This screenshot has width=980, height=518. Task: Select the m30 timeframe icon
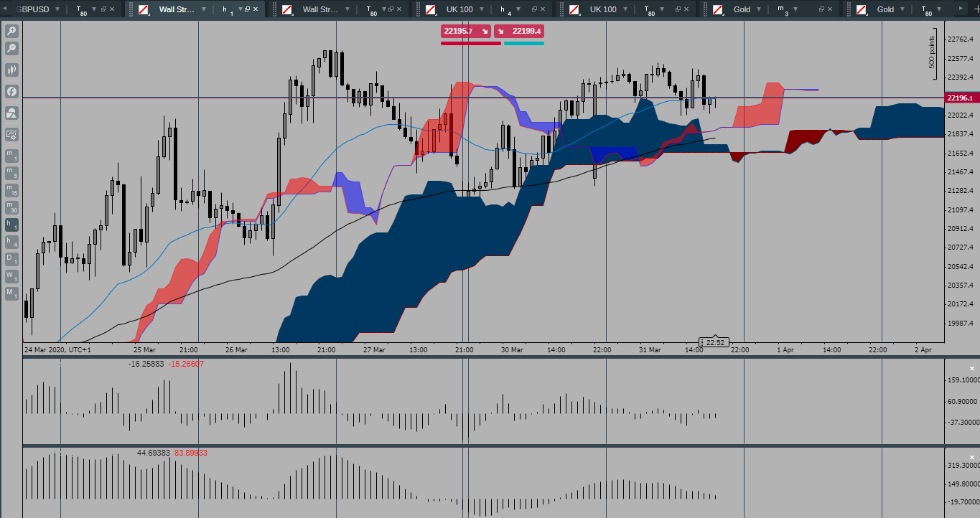coord(11,208)
